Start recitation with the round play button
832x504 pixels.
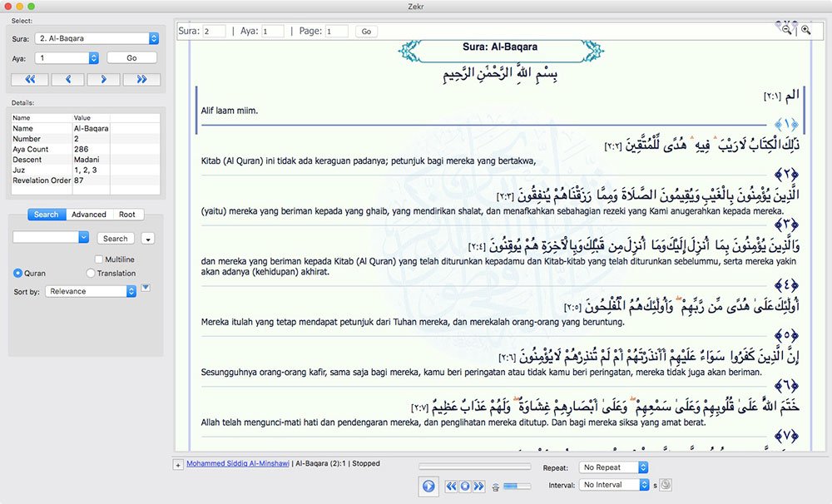428,486
